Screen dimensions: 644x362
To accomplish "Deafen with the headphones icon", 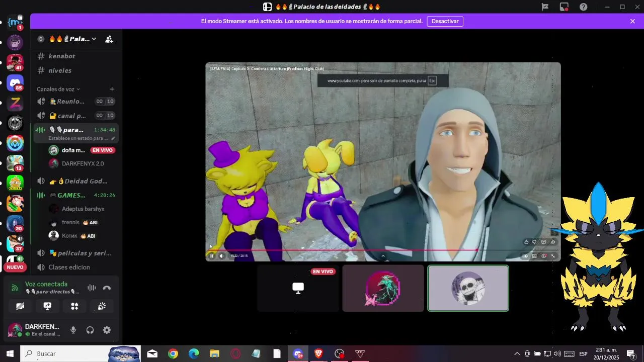I will pyautogui.click(x=90, y=330).
